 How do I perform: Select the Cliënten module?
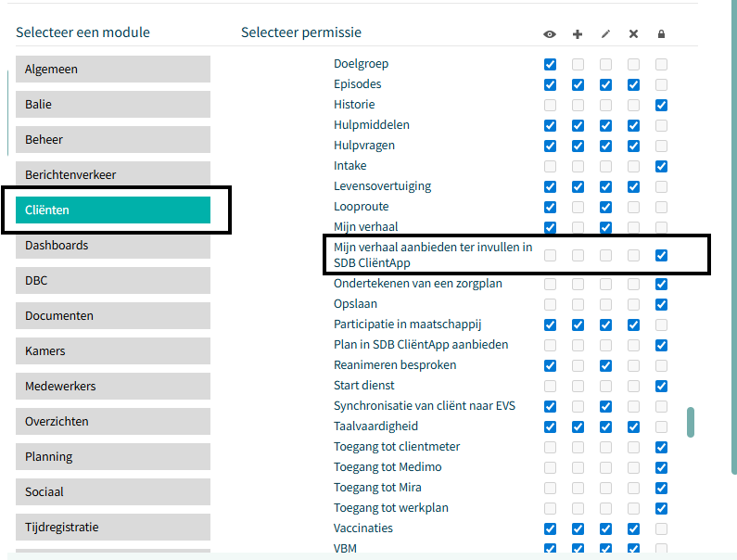point(113,210)
